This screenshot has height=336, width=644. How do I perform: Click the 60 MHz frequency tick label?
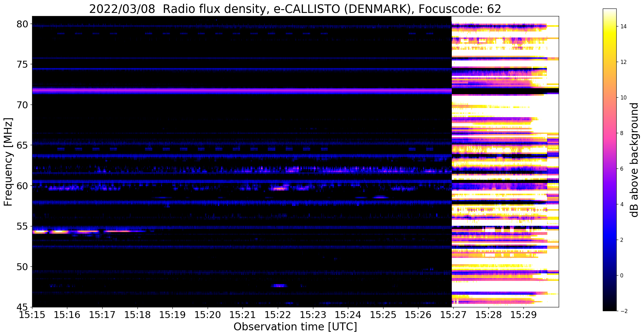coord(22,186)
